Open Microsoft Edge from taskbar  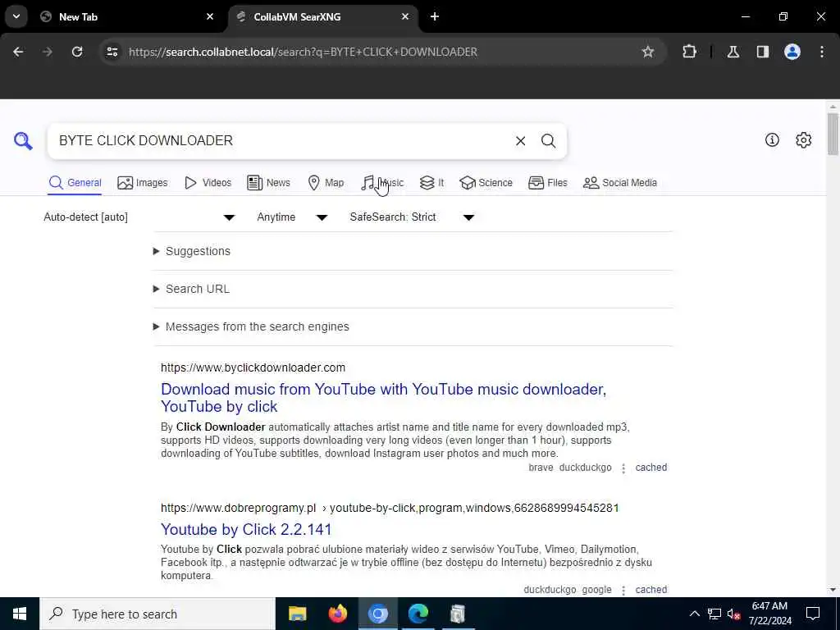pyautogui.click(x=418, y=614)
